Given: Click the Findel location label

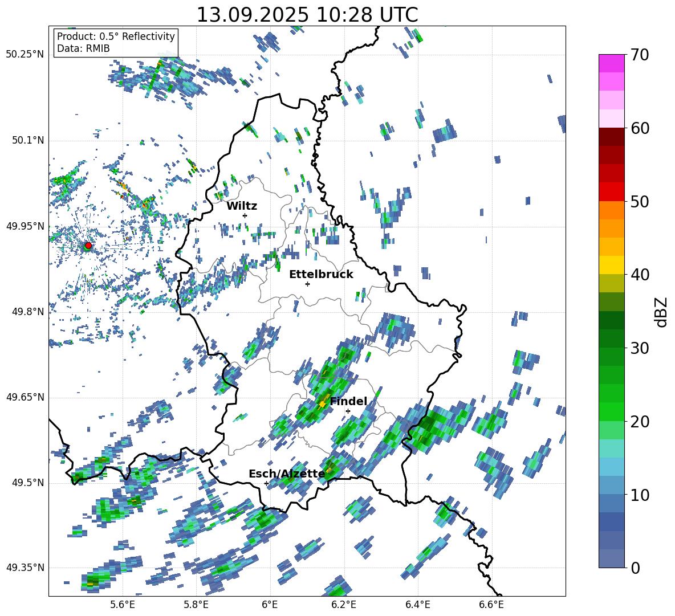Looking at the screenshot, I should pyautogui.click(x=348, y=401).
